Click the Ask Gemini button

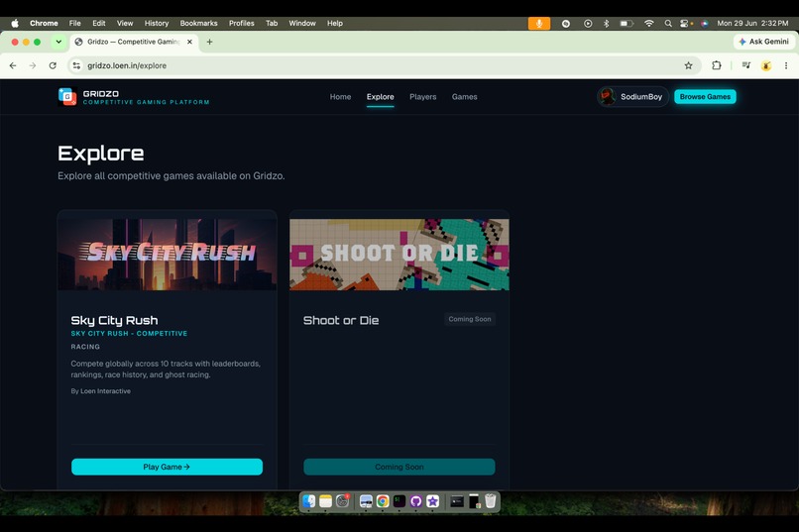764,42
